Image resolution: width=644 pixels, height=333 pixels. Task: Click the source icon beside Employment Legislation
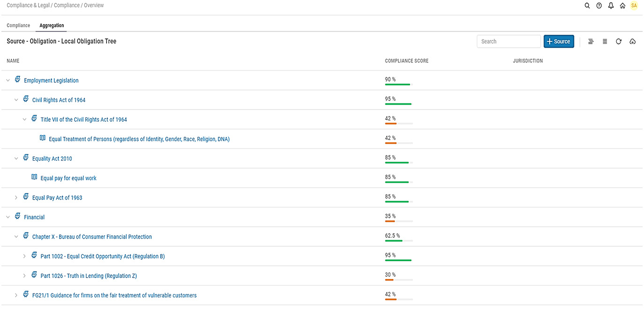[x=17, y=79]
